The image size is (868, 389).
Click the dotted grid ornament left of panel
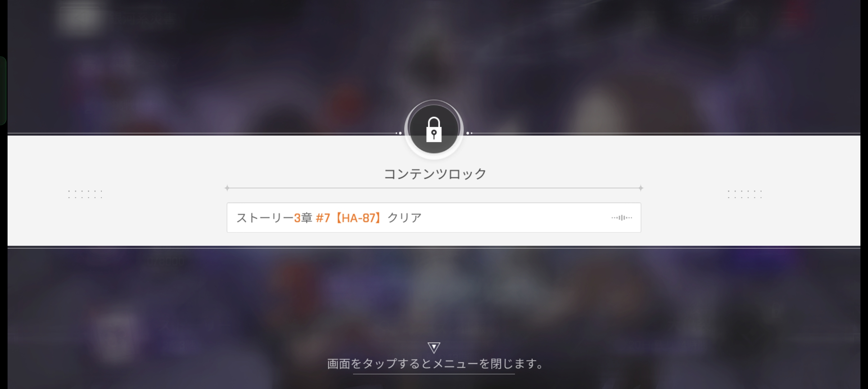[85, 194]
